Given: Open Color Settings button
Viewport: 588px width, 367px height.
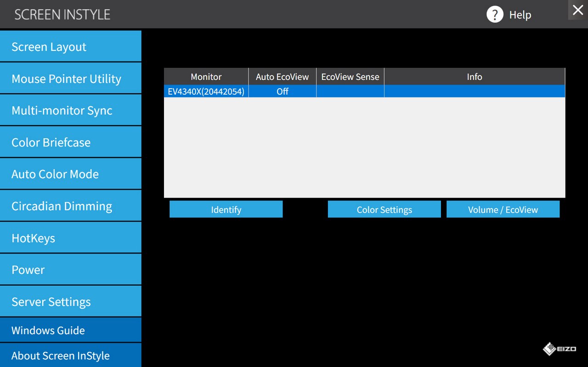Looking at the screenshot, I should (x=384, y=209).
